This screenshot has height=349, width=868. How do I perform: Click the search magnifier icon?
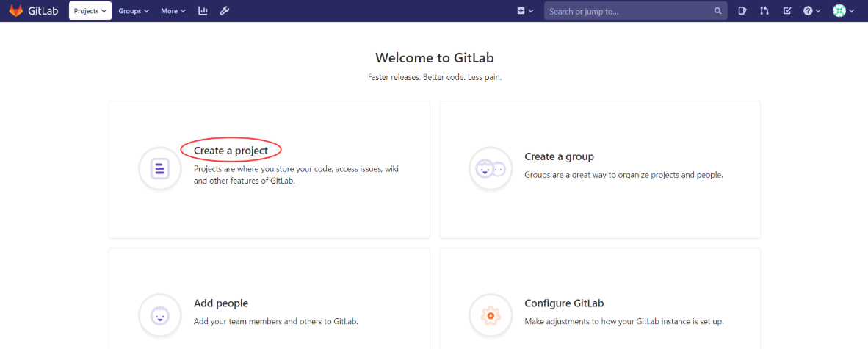coord(717,10)
